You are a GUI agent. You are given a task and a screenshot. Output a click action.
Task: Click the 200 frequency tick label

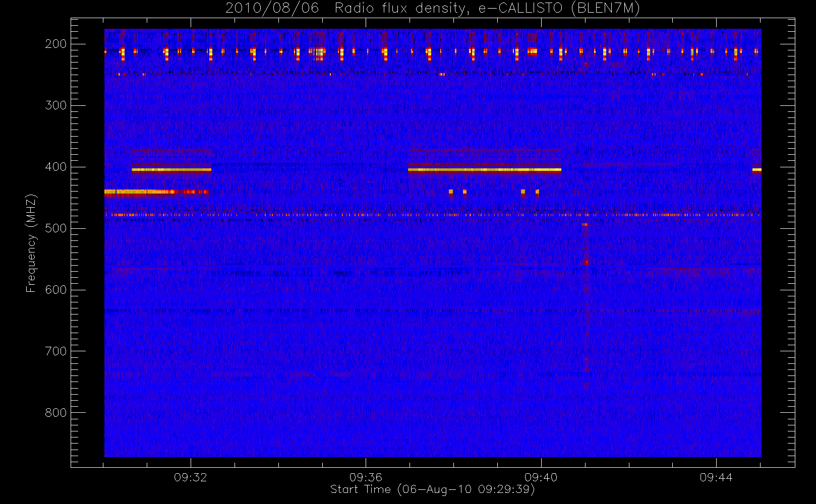coord(55,44)
